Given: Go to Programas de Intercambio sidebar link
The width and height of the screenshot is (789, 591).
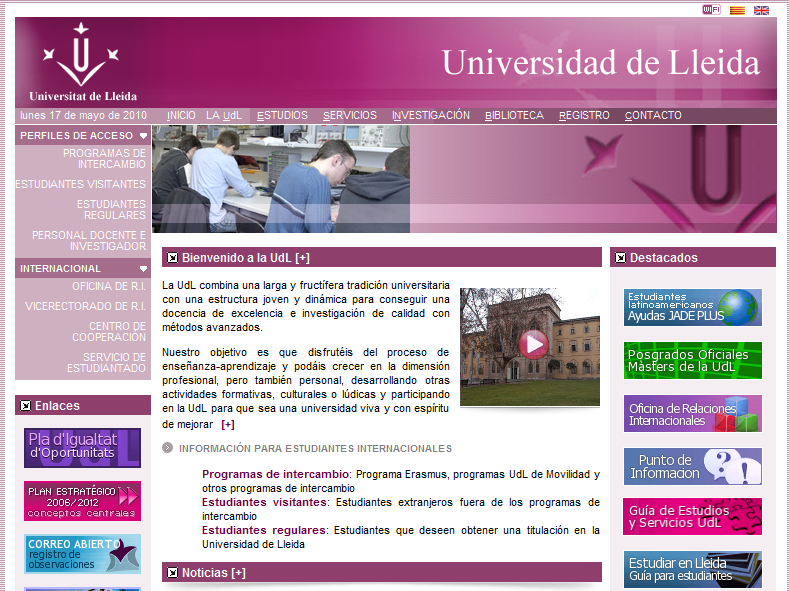Looking at the screenshot, I should pyautogui.click(x=104, y=159).
